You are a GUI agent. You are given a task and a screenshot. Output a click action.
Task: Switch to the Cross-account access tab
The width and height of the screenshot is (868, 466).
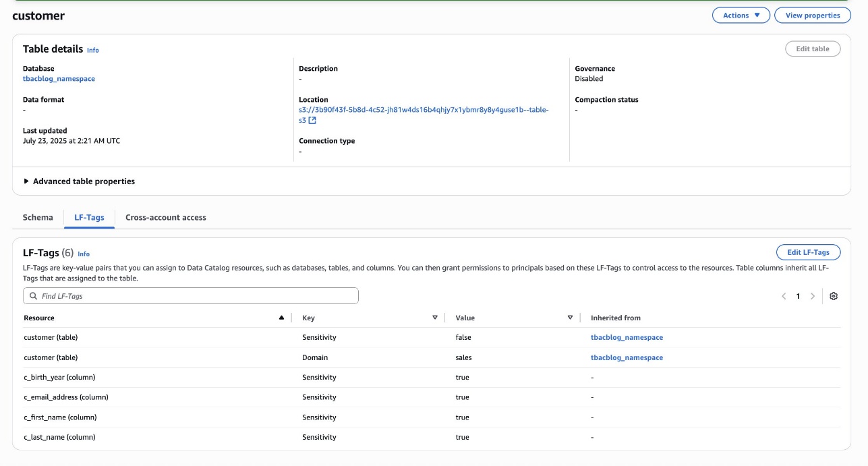pyautogui.click(x=166, y=217)
